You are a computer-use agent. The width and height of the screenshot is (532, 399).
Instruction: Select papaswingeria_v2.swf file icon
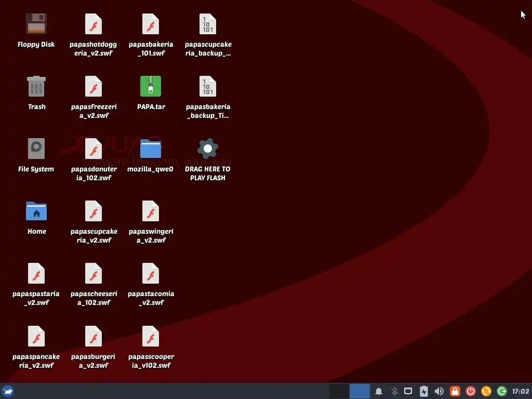[151, 211]
